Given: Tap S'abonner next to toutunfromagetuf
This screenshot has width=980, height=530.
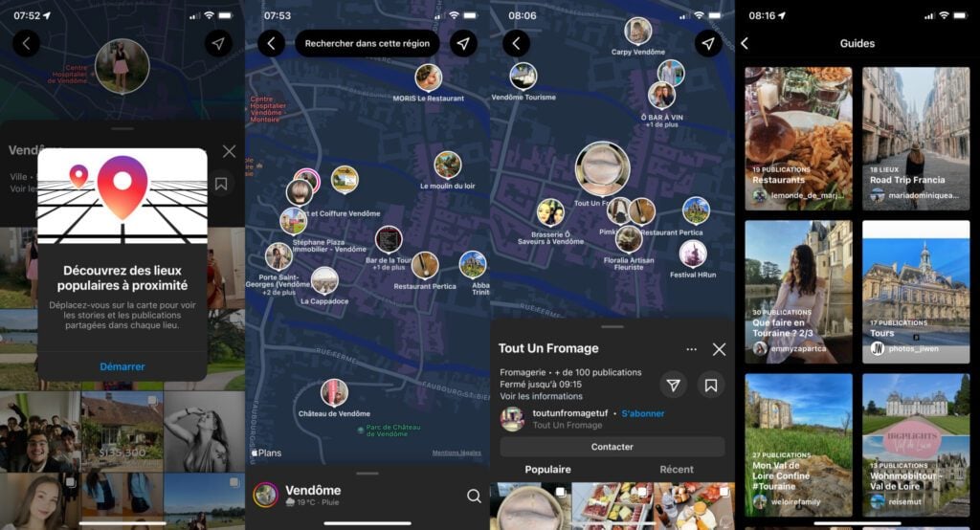Looking at the screenshot, I should click(x=643, y=413).
